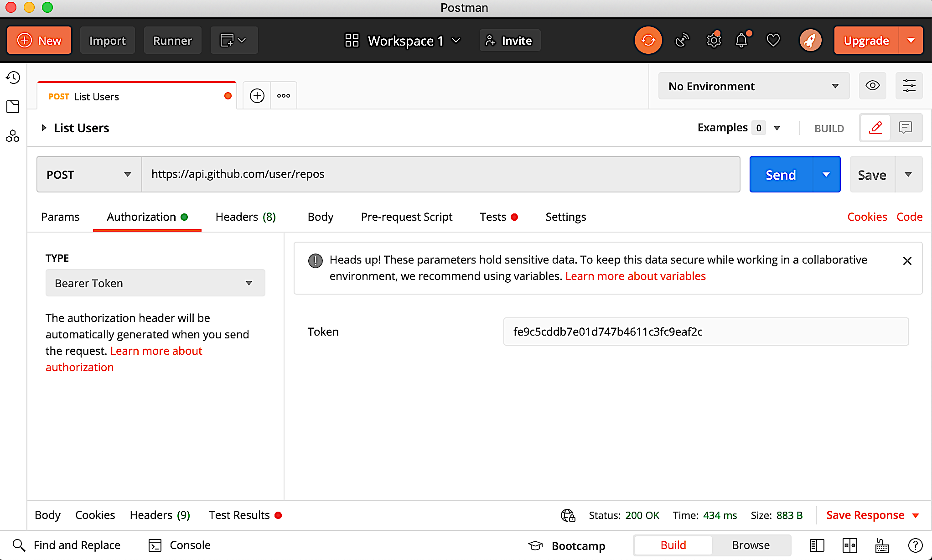Viewport: 932px width, 560px height.
Task: Open the No Environment dropdown
Action: click(x=754, y=86)
